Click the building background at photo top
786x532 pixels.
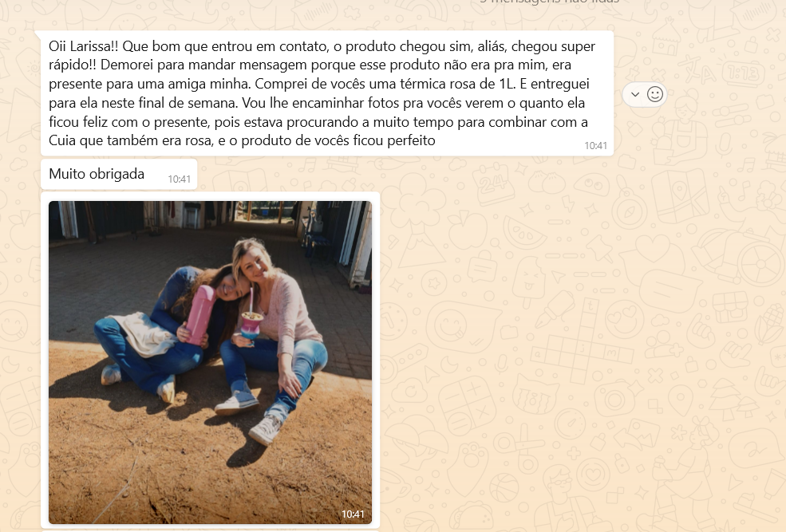click(x=210, y=218)
